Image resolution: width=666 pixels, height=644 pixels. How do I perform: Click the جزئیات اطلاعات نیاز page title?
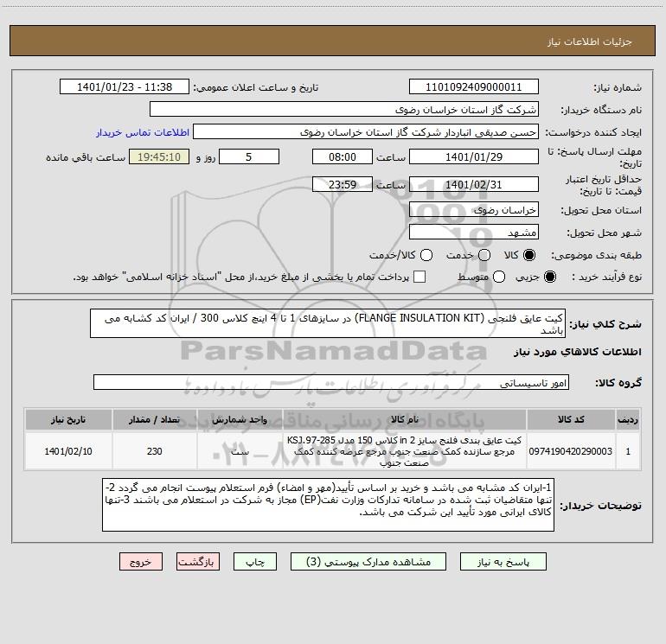pyautogui.click(x=590, y=41)
